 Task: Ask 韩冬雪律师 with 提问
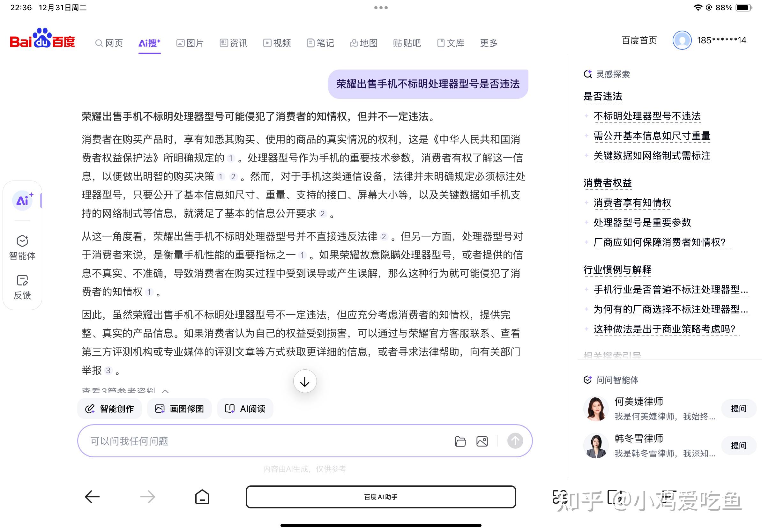(738, 446)
